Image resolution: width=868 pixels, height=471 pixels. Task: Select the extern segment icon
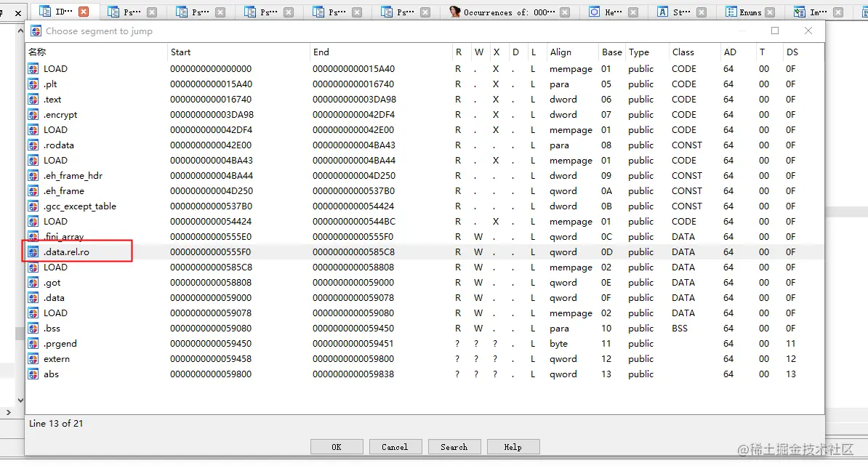[x=33, y=358]
